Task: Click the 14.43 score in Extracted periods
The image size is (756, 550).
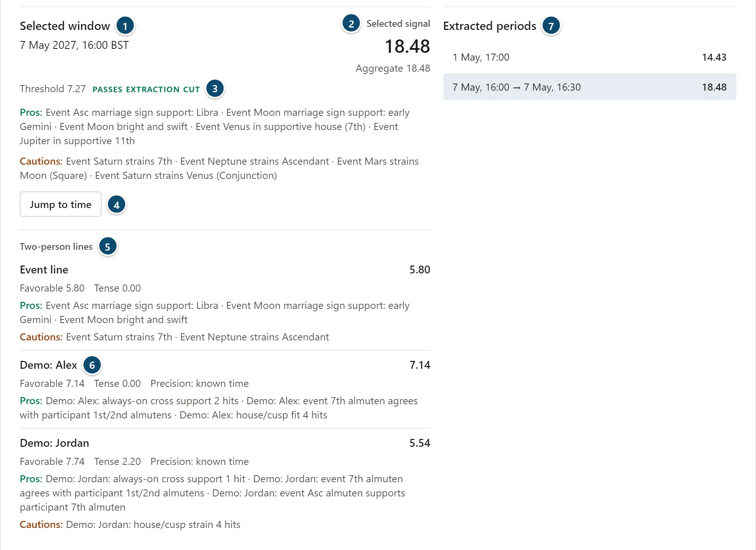Action: point(714,57)
